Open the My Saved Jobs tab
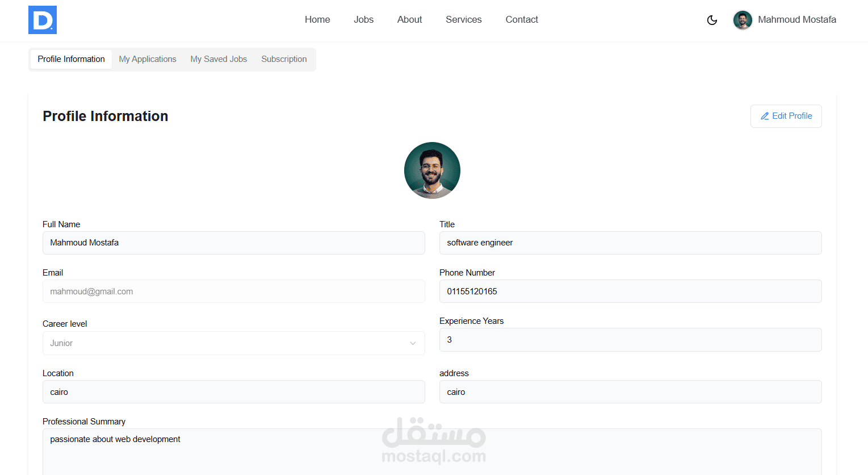The height and width of the screenshot is (475, 868). (219, 59)
